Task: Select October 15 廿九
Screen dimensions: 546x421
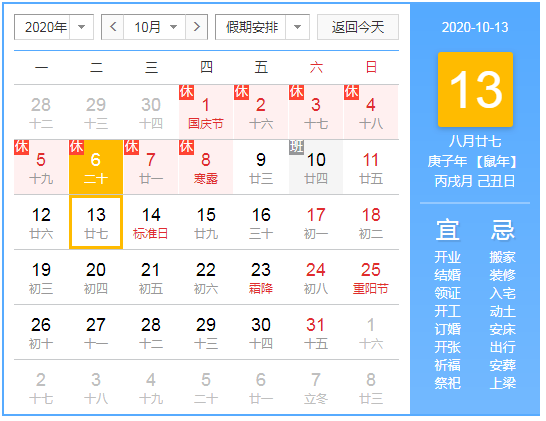Action: point(206,223)
